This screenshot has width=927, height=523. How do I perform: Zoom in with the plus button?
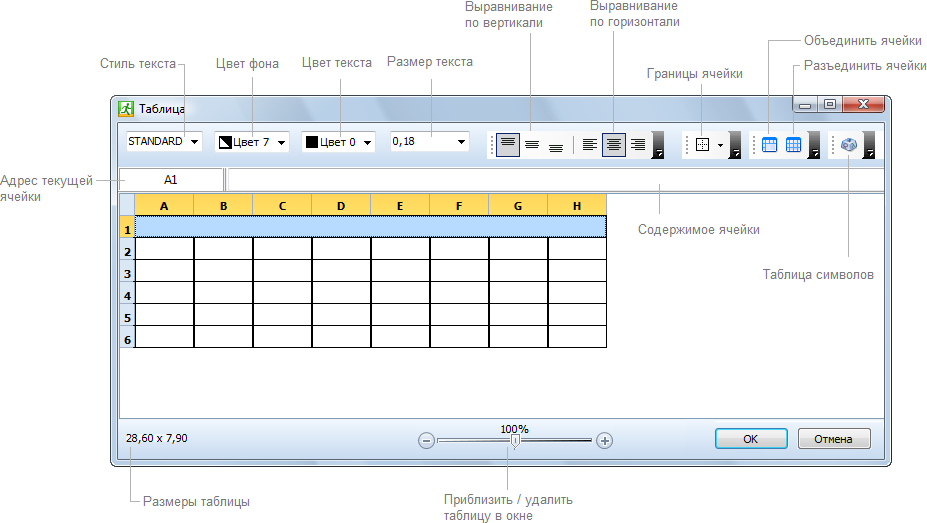(604, 440)
